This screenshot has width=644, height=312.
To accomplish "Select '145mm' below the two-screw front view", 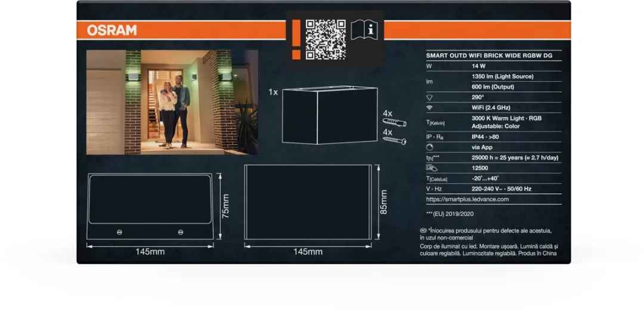I will [150, 252].
